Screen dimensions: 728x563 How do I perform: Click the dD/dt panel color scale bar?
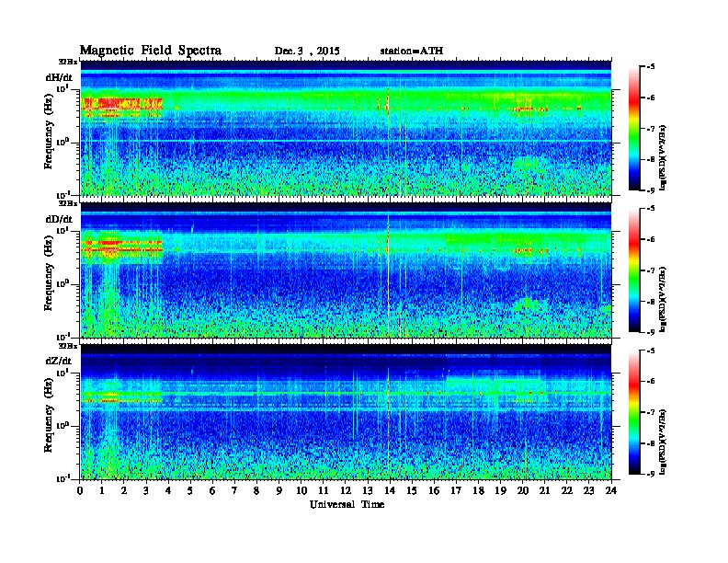tap(634, 270)
